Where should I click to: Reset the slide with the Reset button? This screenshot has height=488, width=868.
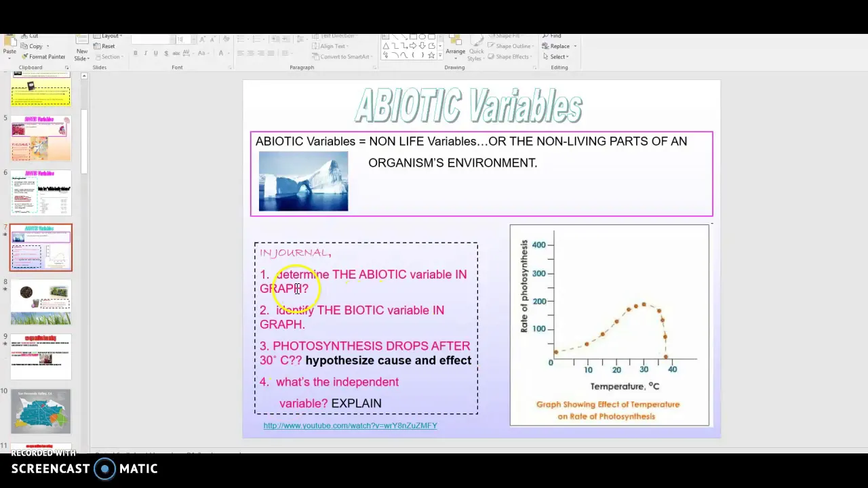[x=104, y=46]
